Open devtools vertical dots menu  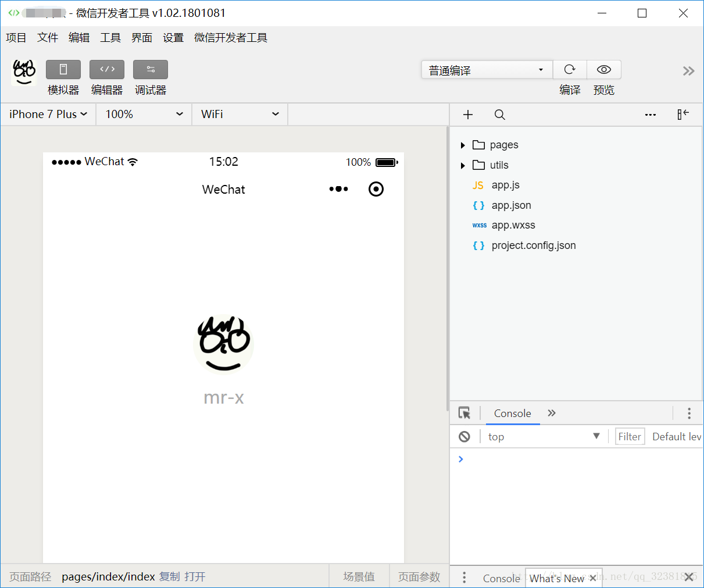689,414
